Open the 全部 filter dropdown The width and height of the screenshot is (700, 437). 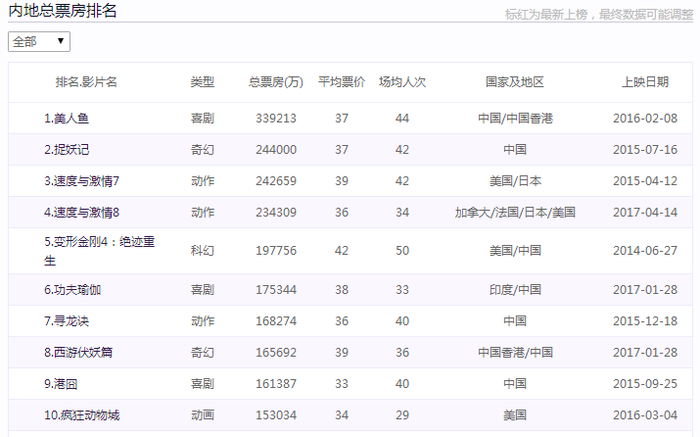(x=39, y=42)
